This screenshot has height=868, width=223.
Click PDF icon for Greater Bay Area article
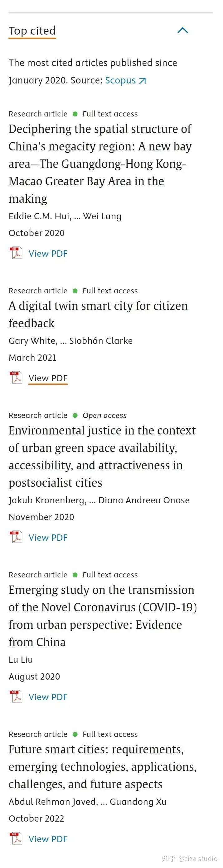point(16,253)
